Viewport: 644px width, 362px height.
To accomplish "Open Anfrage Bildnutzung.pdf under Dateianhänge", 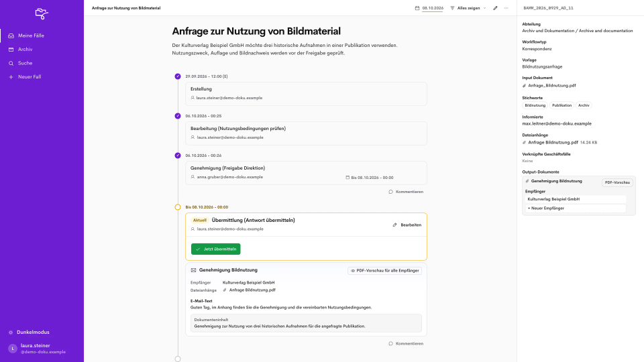I will pos(553,142).
